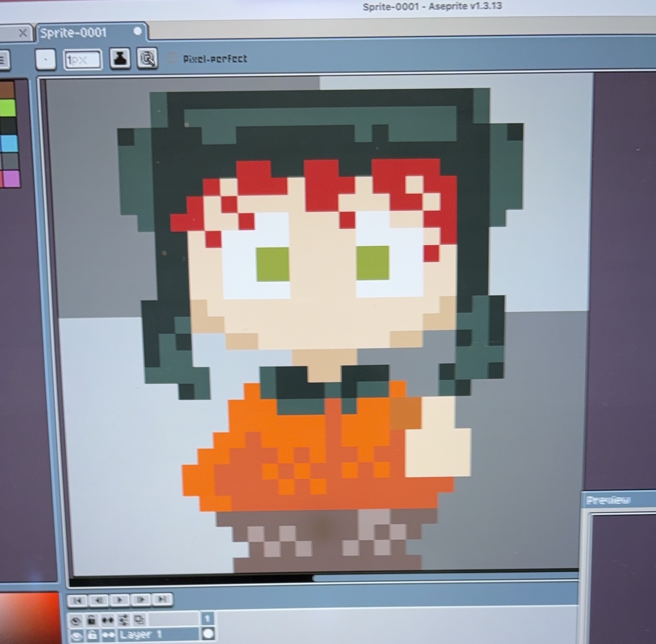The height and width of the screenshot is (644, 656).
Task: Open the ink type button
Action: 120,59
